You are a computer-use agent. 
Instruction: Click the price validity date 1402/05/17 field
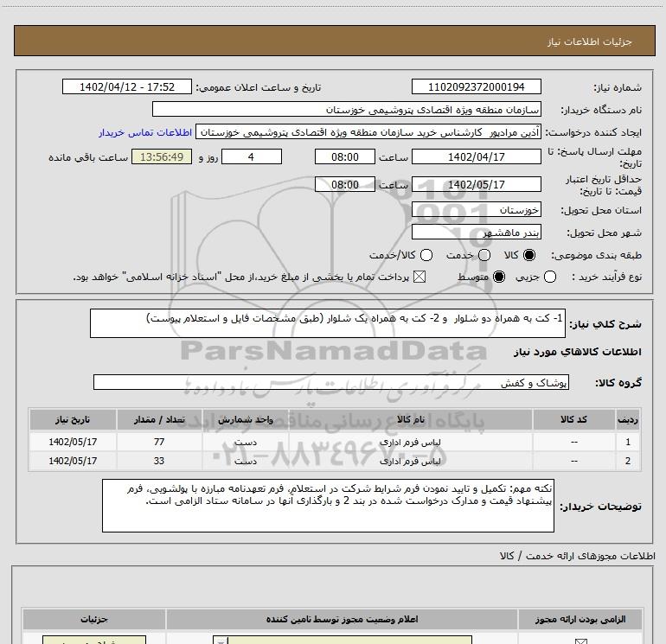pyautogui.click(x=476, y=185)
